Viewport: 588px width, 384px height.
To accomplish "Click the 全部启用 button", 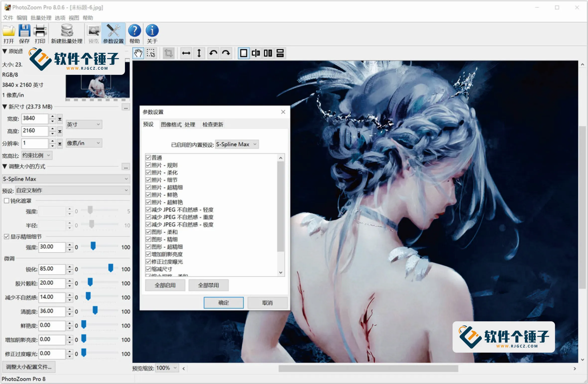I will [165, 285].
